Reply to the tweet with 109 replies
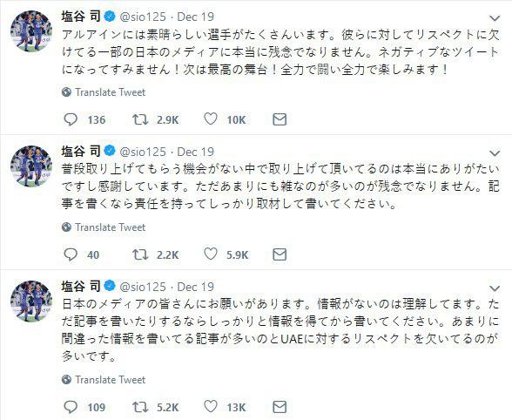This screenshot has width=512, height=420. point(71,407)
